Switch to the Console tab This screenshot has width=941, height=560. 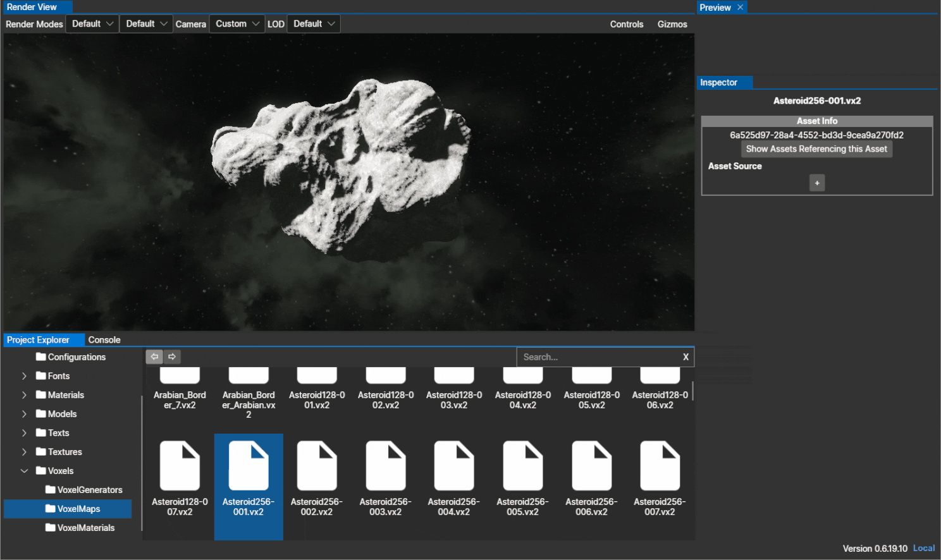click(104, 339)
